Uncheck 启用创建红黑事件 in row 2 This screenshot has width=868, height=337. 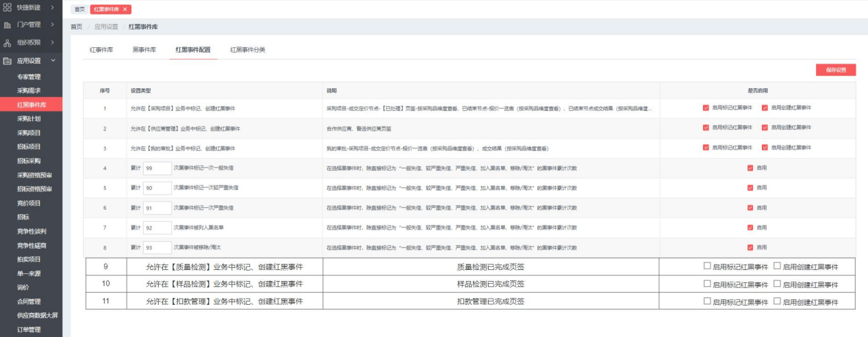click(x=765, y=128)
